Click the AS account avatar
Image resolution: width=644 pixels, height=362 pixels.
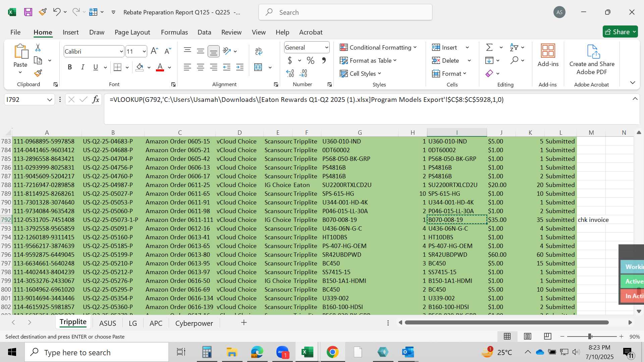pyautogui.click(x=559, y=12)
